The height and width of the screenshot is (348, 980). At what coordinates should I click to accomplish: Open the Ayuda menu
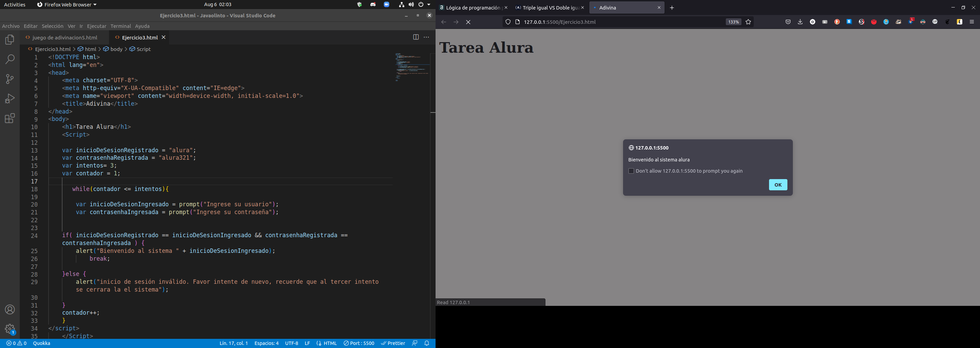pos(142,26)
